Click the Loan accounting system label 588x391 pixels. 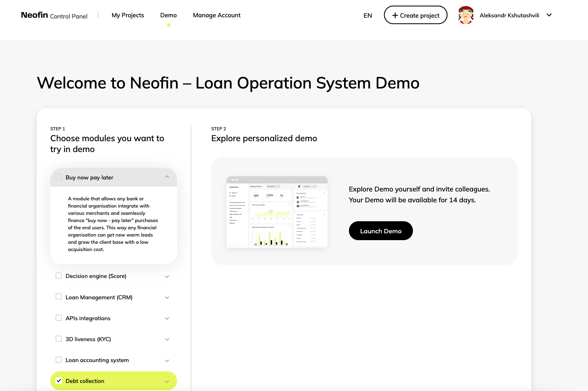(x=97, y=360)
